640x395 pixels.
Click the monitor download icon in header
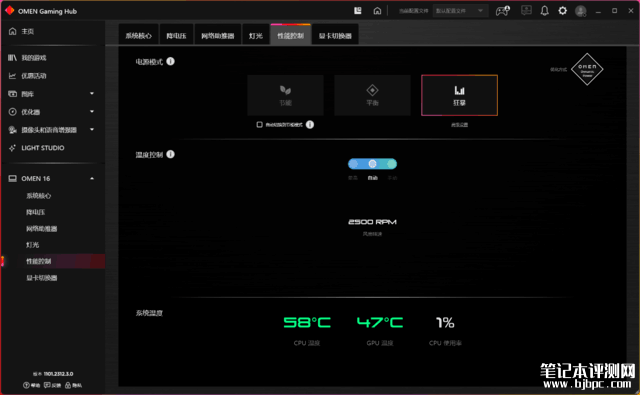coord(526,11)
